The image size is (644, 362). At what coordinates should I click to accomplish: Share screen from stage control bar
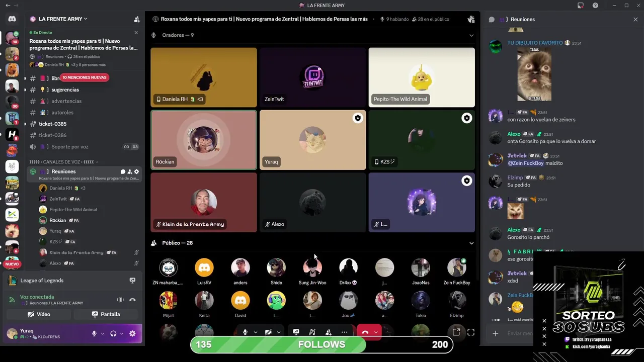click(x=296, y=332)
